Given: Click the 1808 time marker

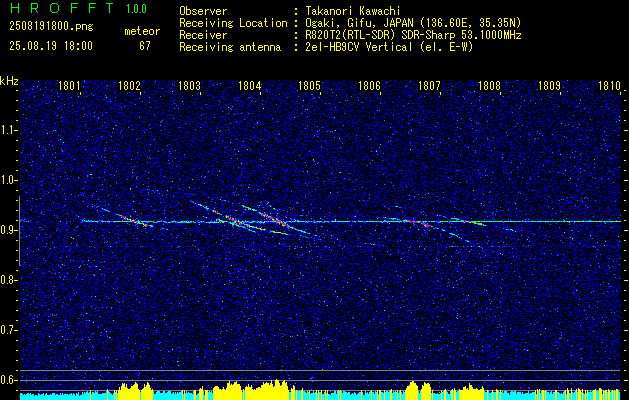Looking at the screenshot, I should [x=489, y=85].
